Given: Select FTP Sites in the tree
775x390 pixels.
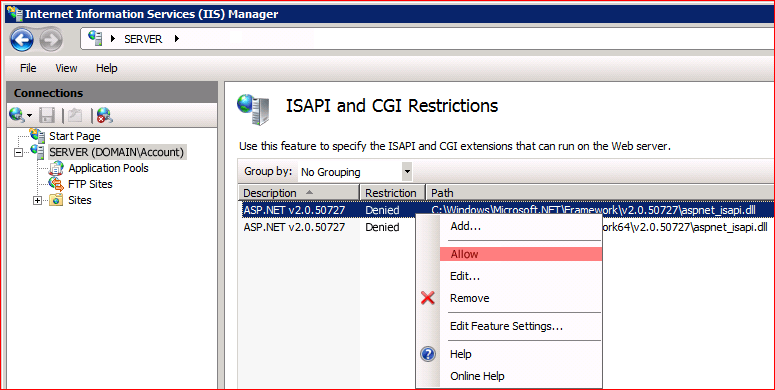Looking at the screenshot, I should click(90, 184).
